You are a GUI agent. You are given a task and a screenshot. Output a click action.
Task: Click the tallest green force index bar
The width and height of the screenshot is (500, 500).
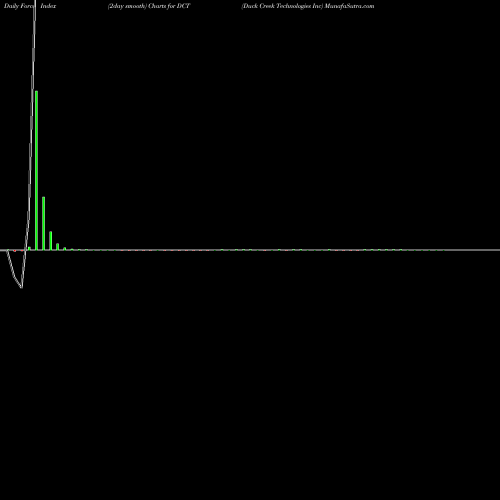[36, 170]
